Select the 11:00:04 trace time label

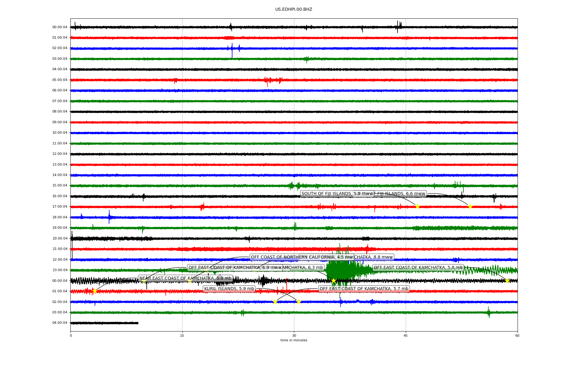pos(60,144)
